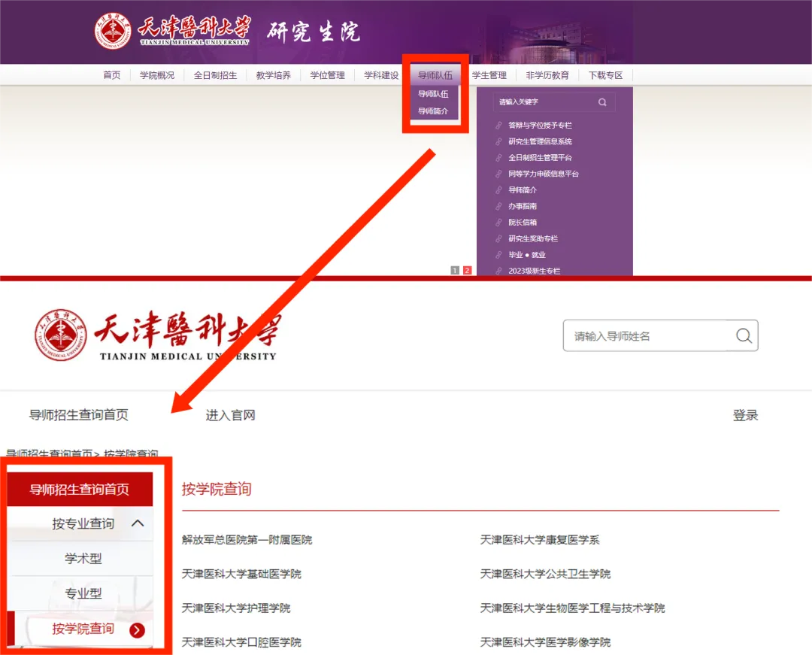
Task: Click link icon beside 院长信箱
Action: pyautogui.click(x=498, y=222)
